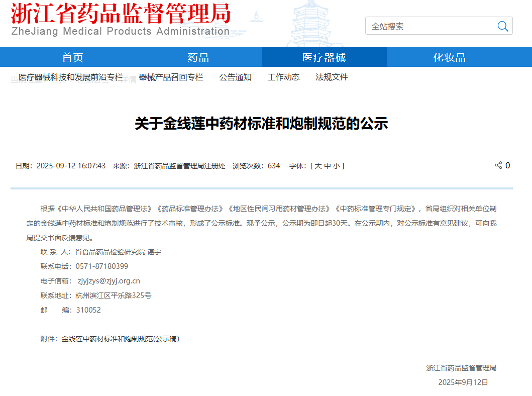Click the ZheJiang Medical Products Administration subtitle
The image size is (532, 396).
coord(121,31)
